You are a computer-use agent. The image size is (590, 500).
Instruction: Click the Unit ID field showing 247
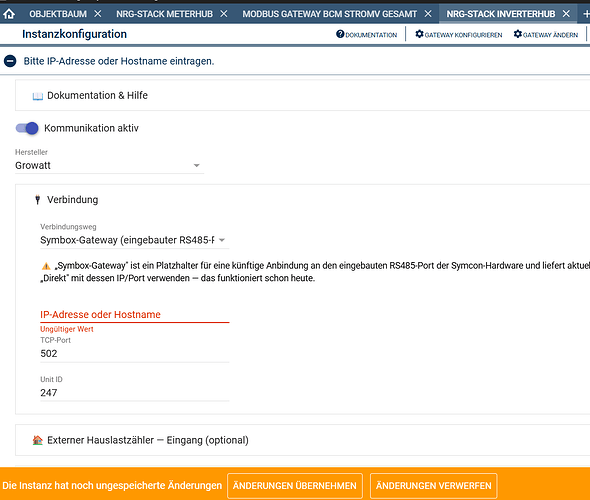pos(135,393)
